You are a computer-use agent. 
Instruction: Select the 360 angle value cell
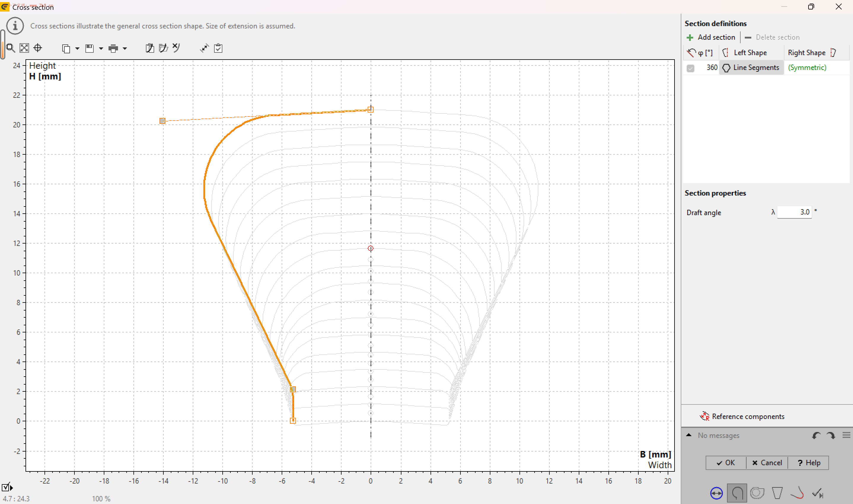712,68
